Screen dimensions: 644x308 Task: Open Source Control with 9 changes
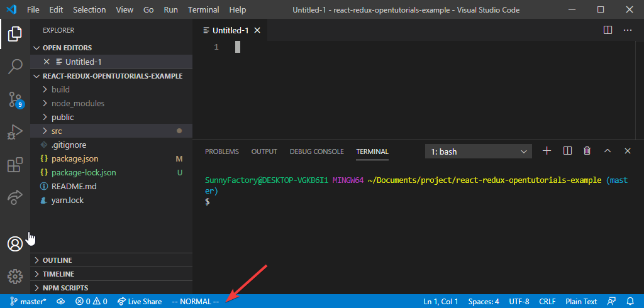(15, 100)
